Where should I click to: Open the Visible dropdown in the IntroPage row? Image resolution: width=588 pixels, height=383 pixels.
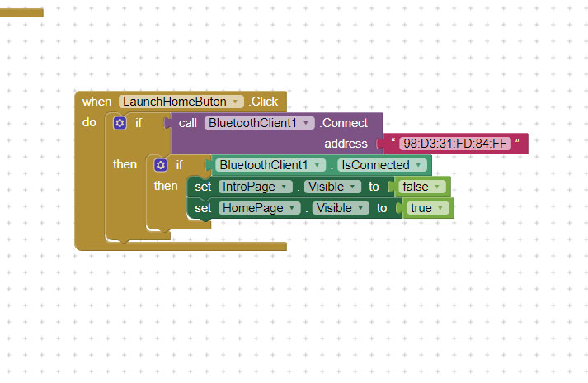pos(332,187)
